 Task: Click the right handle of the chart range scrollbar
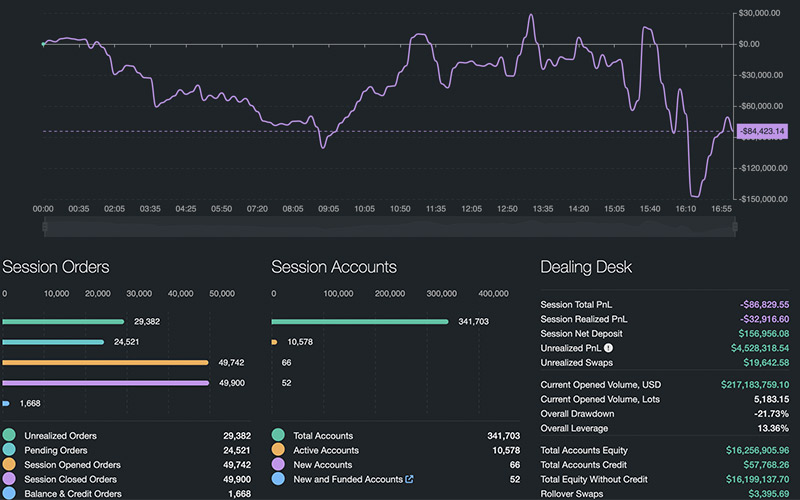tap(736, 228)
